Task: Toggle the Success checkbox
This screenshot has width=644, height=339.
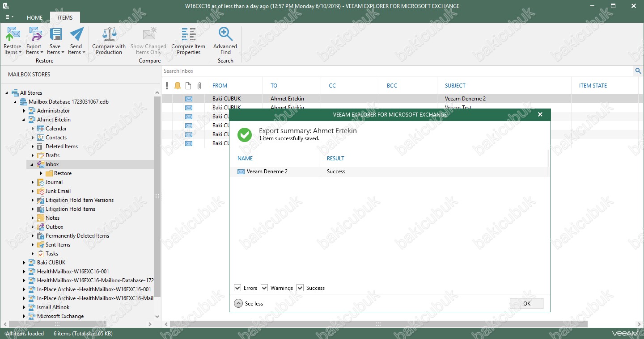Action: tap(300, 288)
